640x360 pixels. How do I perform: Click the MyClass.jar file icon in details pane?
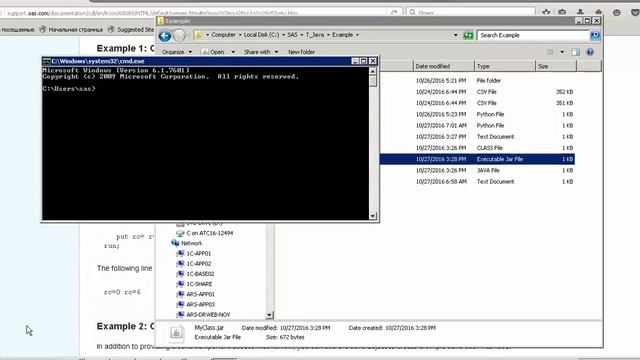176,333
